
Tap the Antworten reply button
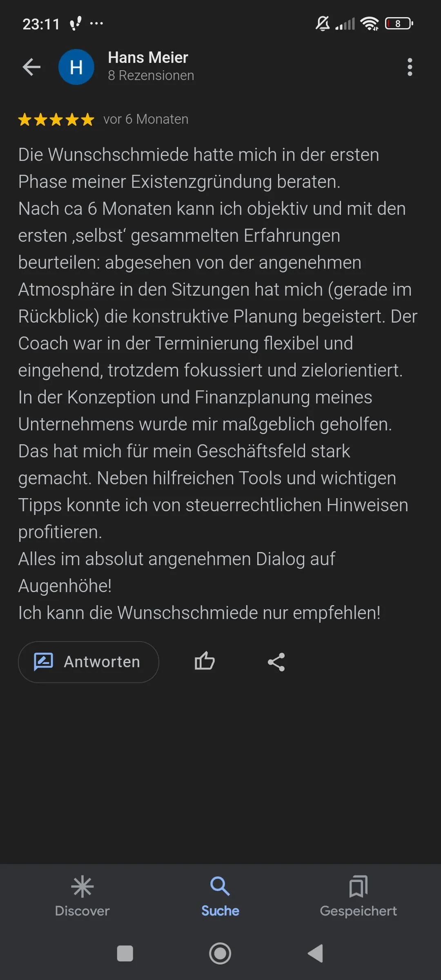tap(88, 662)
